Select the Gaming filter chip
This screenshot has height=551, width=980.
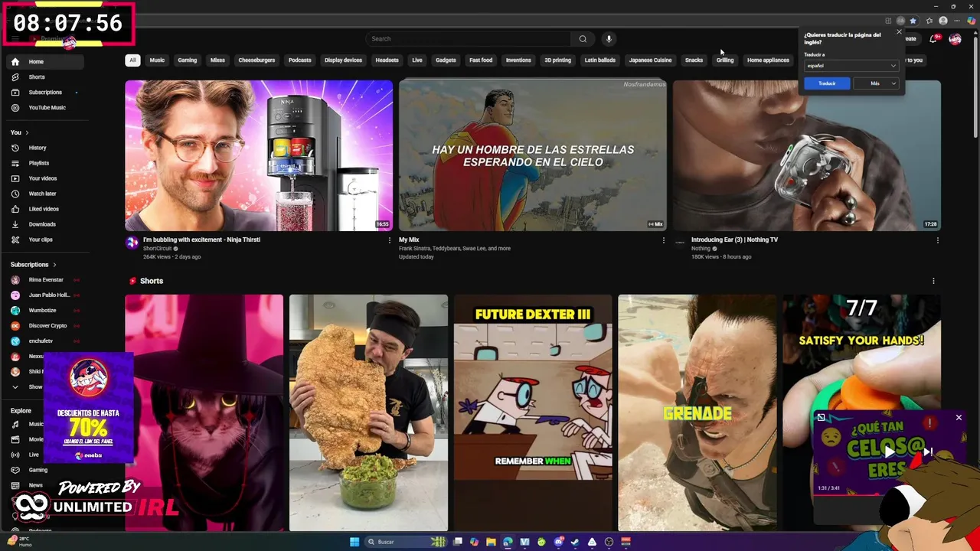click(188, 60)
